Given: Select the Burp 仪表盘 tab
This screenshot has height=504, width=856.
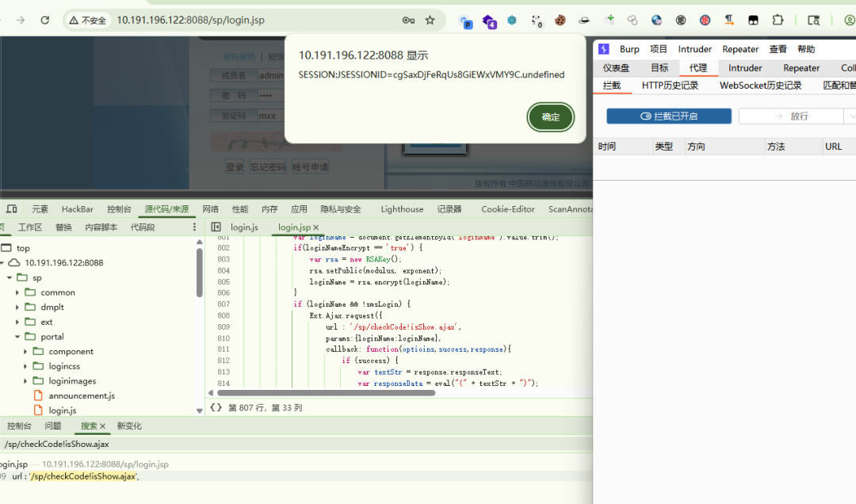Looking at the screenshot, I should point(616,67).
